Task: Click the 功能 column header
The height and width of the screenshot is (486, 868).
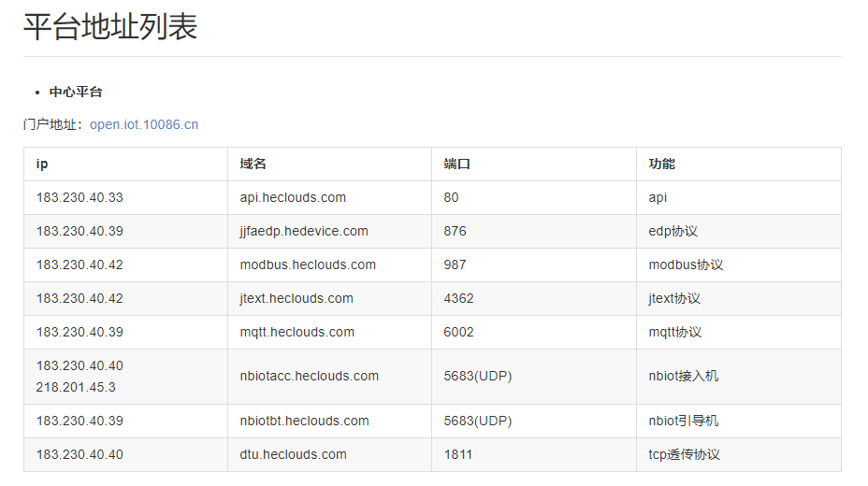Action: [661, 164]
